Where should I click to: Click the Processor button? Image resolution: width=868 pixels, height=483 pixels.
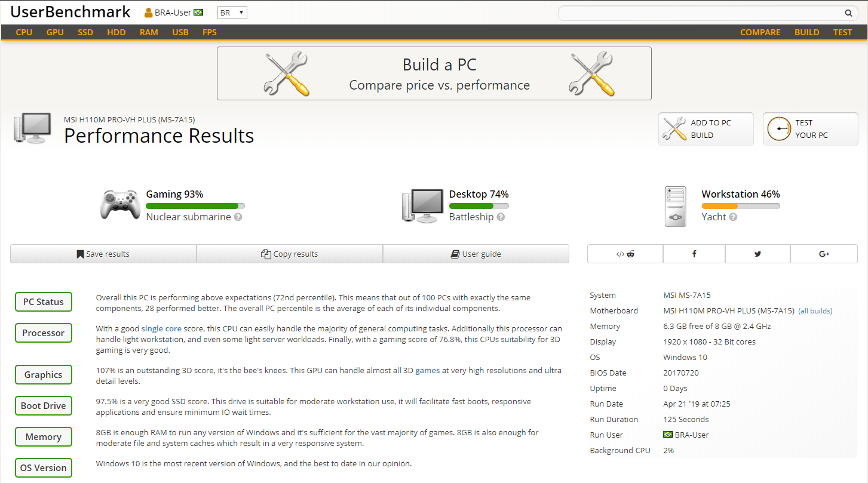[44, 333]
